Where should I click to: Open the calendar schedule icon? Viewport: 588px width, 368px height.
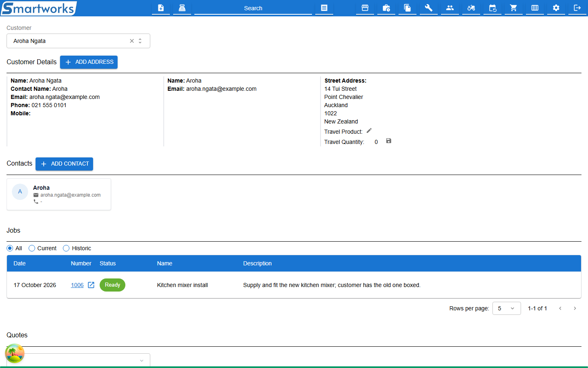pos(492,8)
